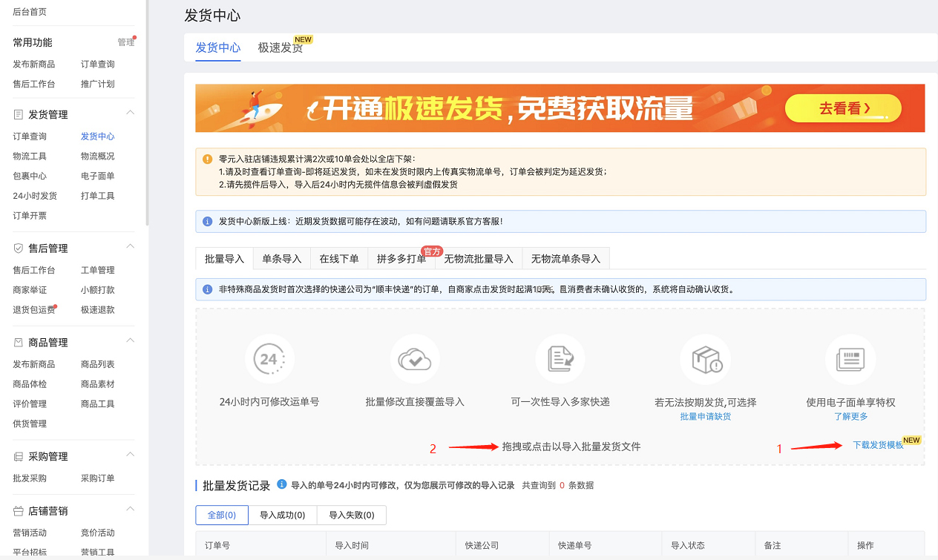Select the 导入成功 filter tab

pyautogui.click(x=283, y=515)
